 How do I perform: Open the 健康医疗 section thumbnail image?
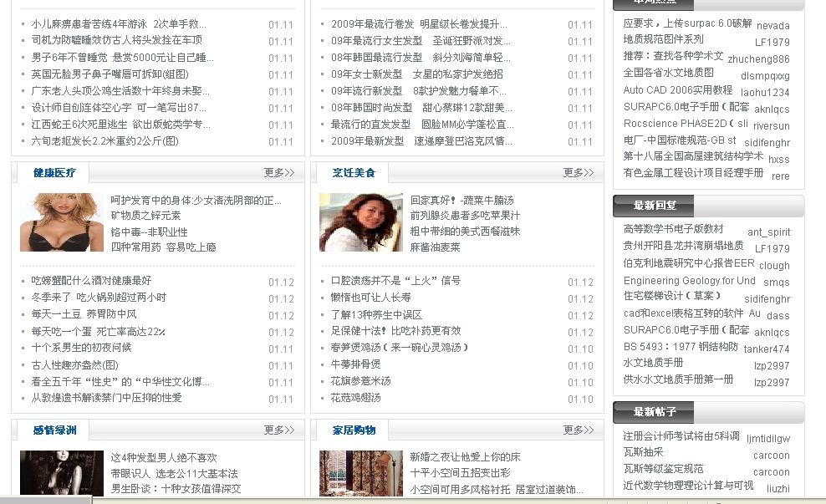click(x=50, y=222)
